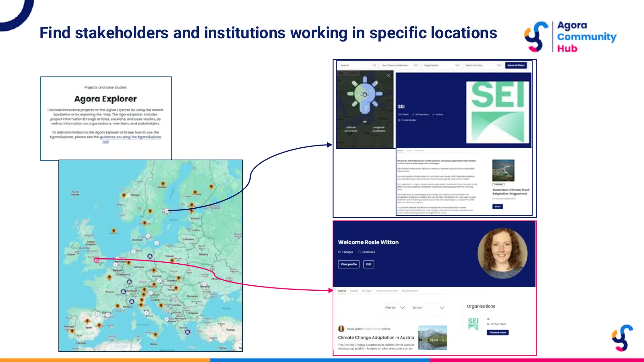Expand the Sort by dropdown
Image resolution: width=644 pixels, height=362 pixels.
point(435,308)
